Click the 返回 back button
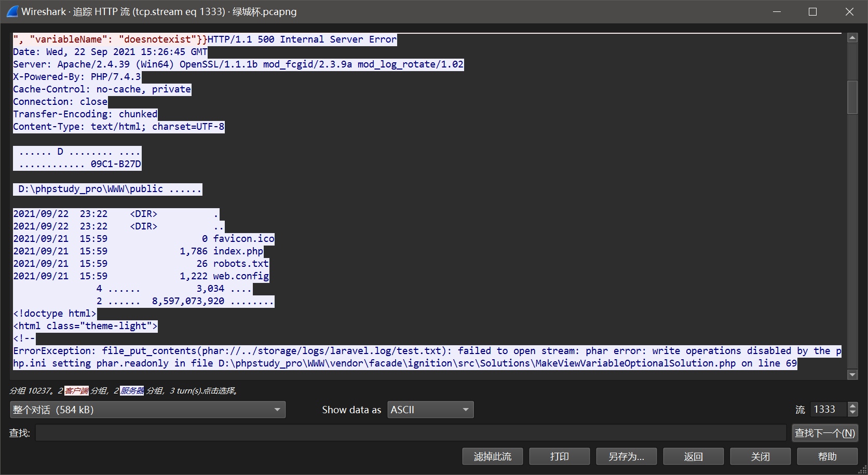Screen dimensions: 868x475 coord(693,456)
